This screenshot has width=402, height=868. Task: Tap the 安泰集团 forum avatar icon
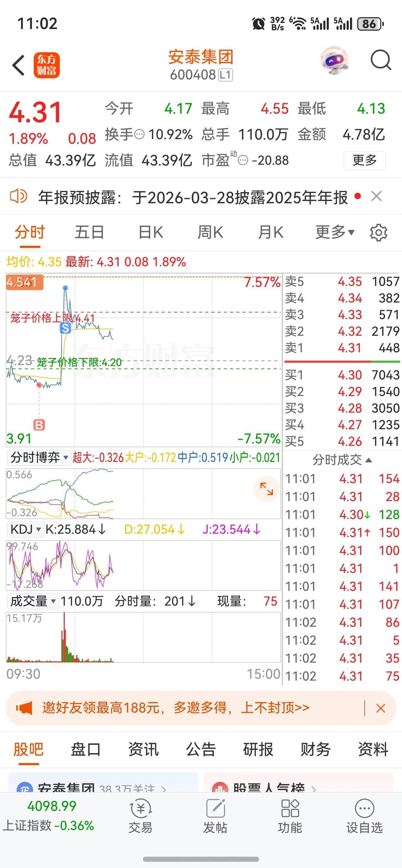click(25, 788)
